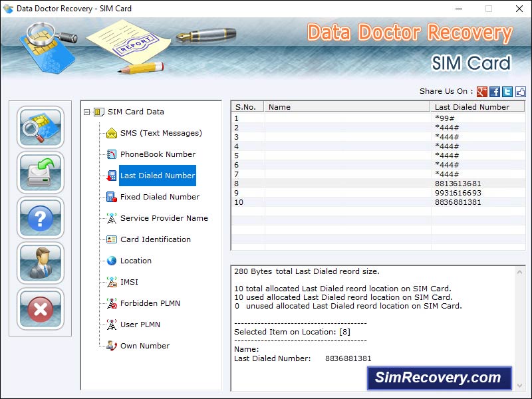The image size is (532, 399).
Task: Collapse the SIM Card Data tree
Action: (86, 111)
